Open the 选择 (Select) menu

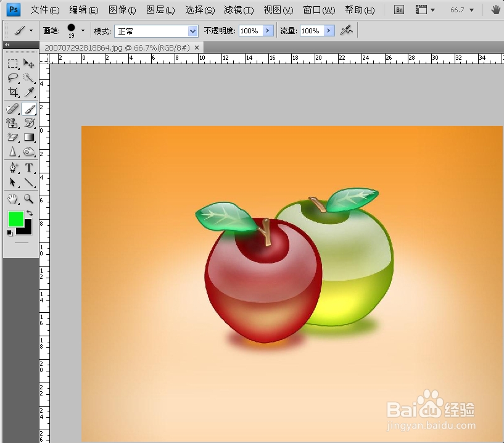(x=200, y=10)
